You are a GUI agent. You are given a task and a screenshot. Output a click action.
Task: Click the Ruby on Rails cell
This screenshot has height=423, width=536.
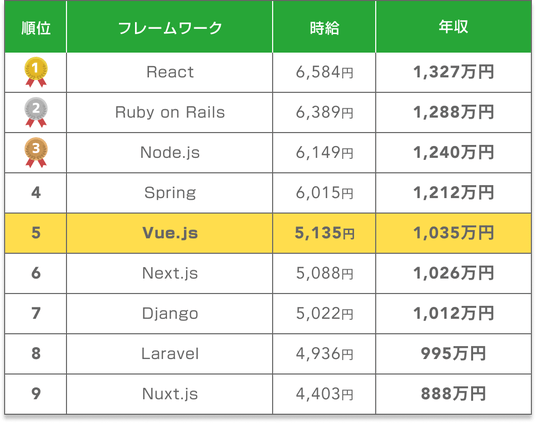pos(170,112)
